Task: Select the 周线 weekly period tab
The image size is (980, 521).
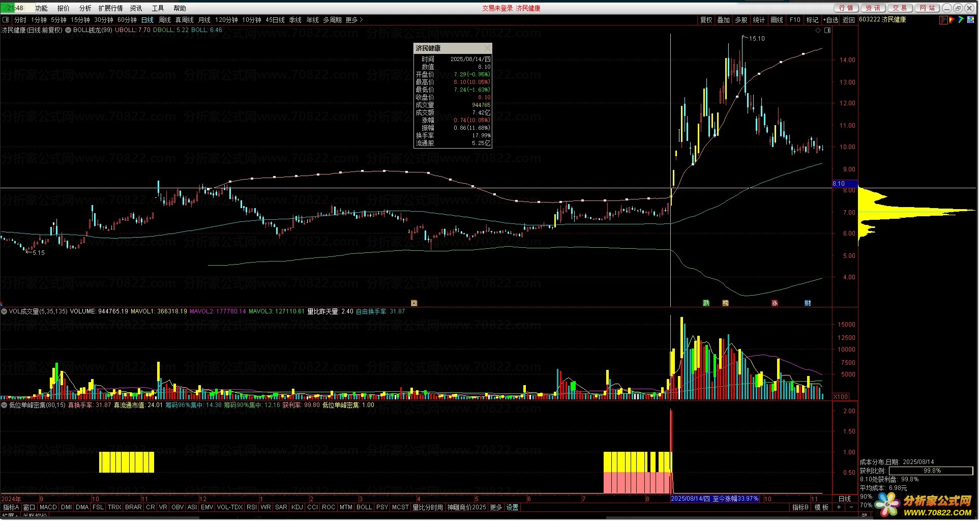Action: coord(165,20)
